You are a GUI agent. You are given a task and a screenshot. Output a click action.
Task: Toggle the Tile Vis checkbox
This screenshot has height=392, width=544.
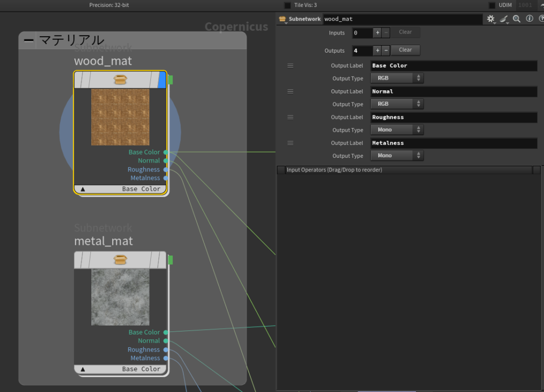(x=287, y=5)
